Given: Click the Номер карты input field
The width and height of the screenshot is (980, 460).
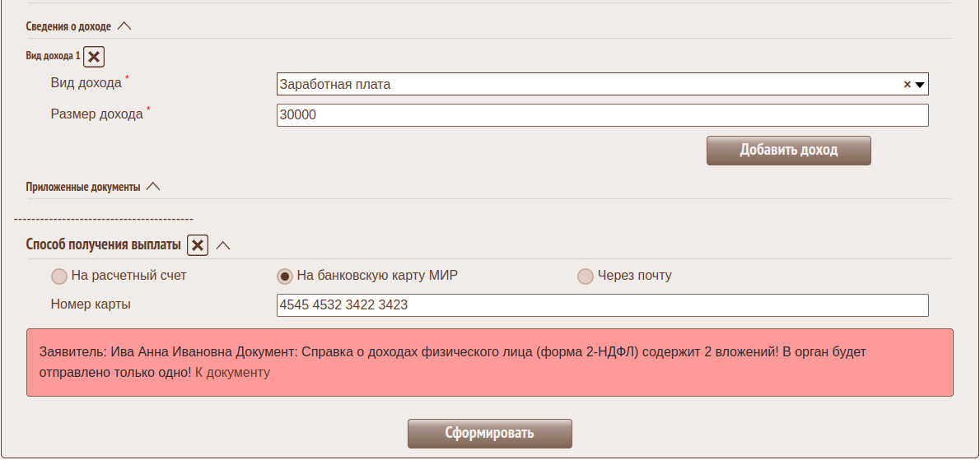Looking at the screenshot, I should [x=602, y=305].
